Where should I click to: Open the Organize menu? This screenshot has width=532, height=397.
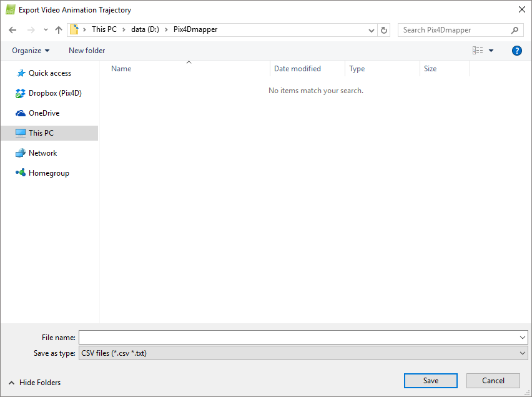30,51
